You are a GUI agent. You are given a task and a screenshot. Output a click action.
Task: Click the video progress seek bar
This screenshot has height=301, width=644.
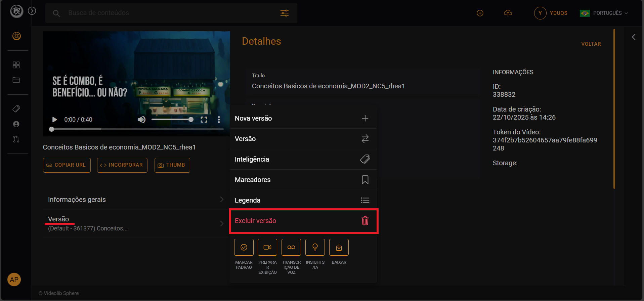pyautogui.click(x=137, y=129)
